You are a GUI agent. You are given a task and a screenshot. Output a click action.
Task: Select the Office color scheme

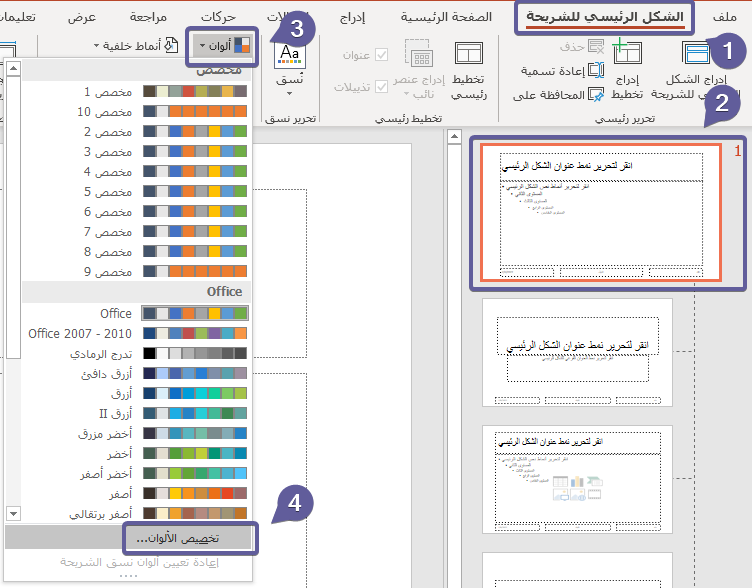coord(136,313)
